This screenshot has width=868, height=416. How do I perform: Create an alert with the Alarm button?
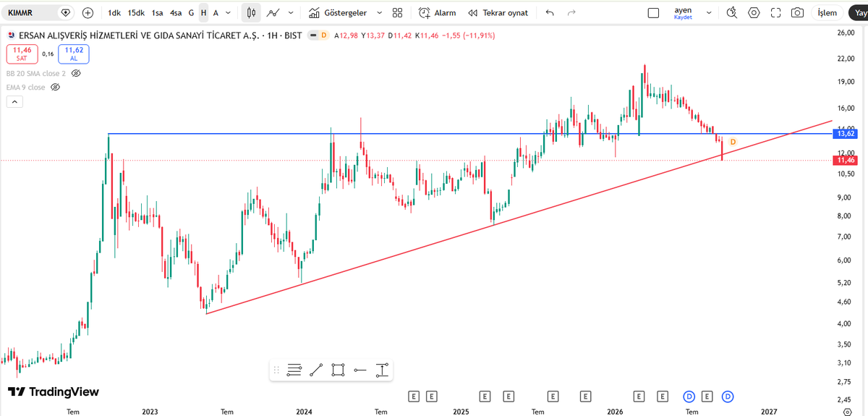point(437,12)
